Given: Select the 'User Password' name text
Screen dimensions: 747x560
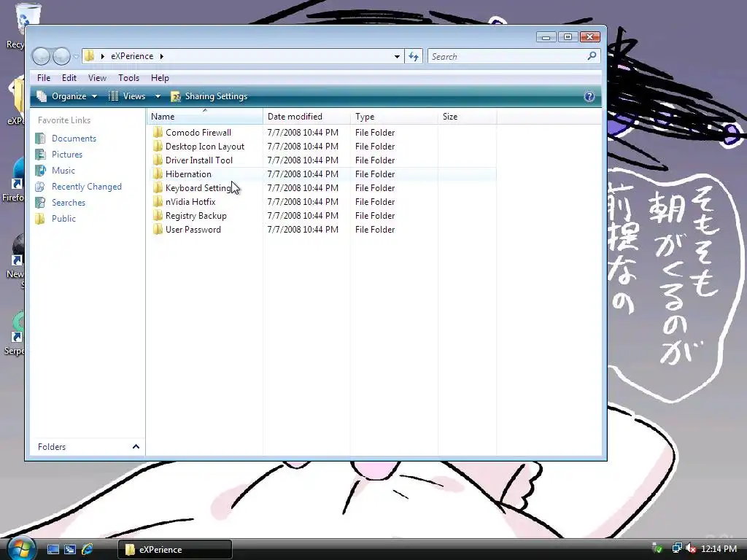Looking at the screenshot, I should point(193,230).
